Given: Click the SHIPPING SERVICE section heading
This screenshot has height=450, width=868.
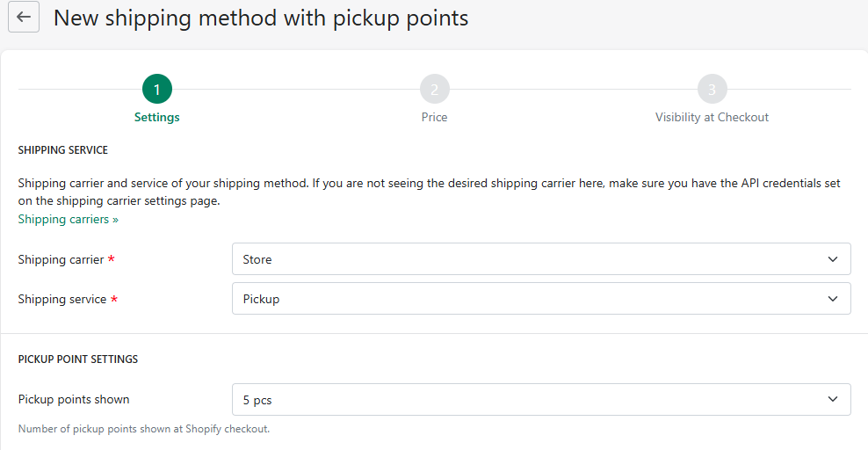Looking at the screenshot, I should tap(63, 150).
